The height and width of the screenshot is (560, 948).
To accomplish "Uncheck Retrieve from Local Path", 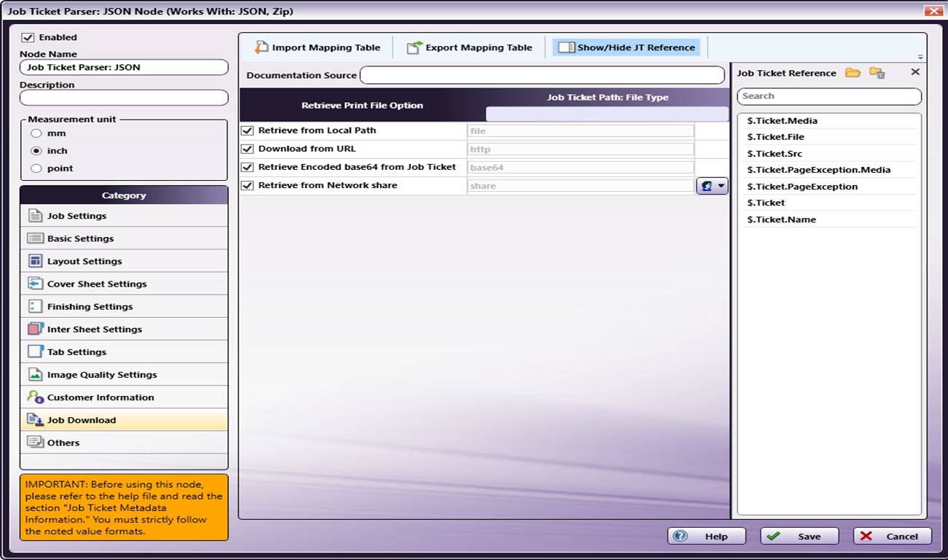I will click(x=247, y=131).
